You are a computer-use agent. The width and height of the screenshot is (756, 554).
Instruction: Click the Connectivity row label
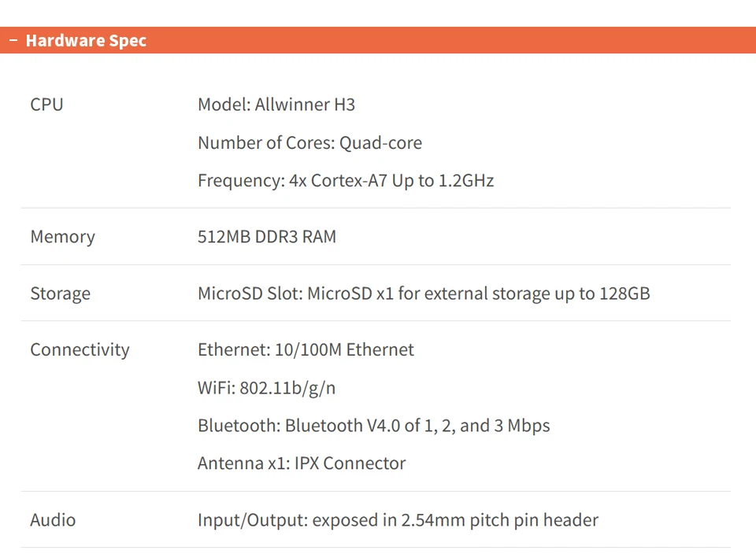(x=80, y=350)
